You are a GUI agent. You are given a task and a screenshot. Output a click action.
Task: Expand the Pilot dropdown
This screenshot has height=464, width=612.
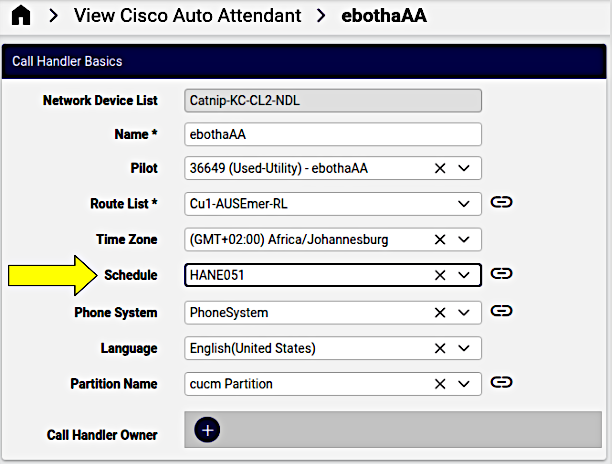(x=464, y=169)
